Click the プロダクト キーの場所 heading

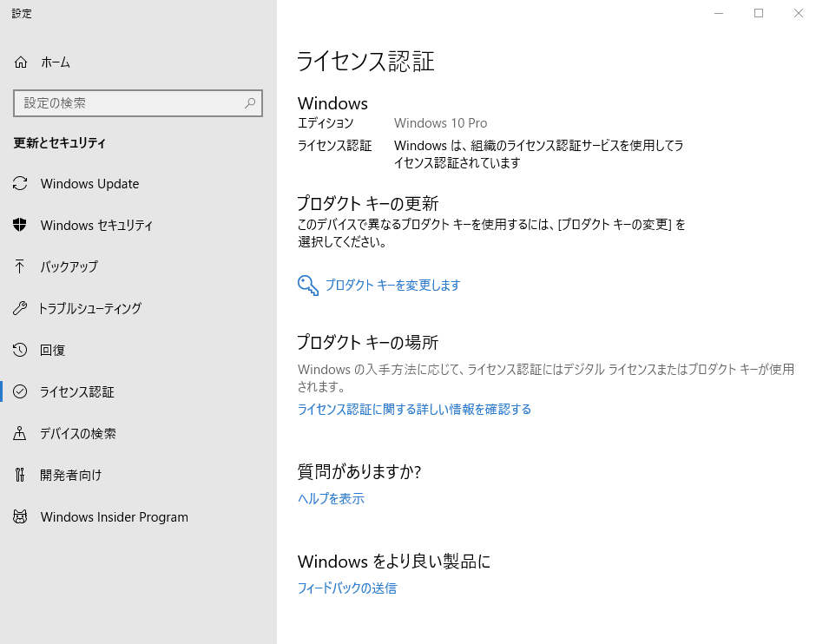tap(368, 342)
